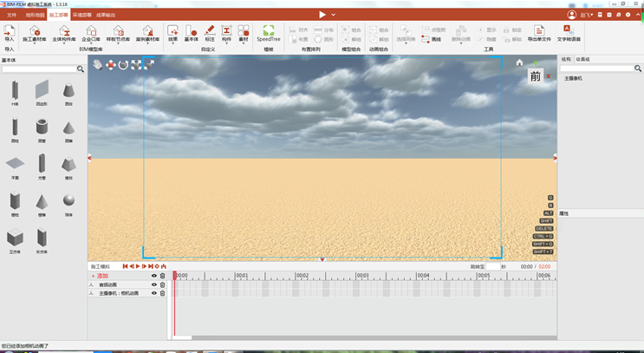Switch to the 环境部署 ribbon tab
This screenshot has height=353, width=644.
[82, 15]
